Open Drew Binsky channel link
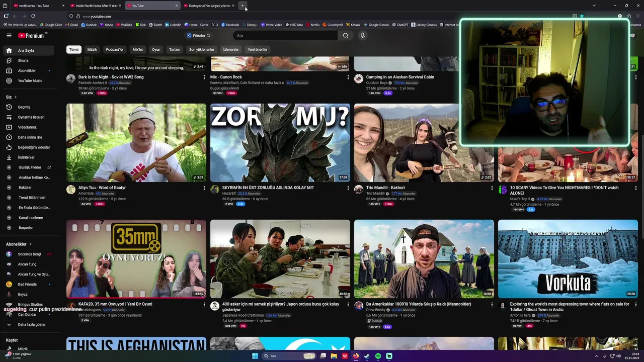This screenshot has width=644, height=362. click(375, 310)
